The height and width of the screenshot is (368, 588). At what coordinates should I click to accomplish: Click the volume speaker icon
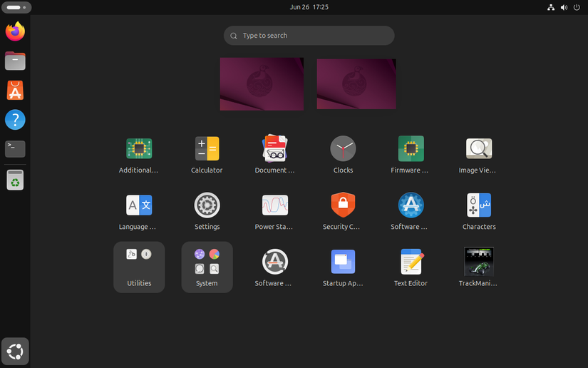[564, 7]
